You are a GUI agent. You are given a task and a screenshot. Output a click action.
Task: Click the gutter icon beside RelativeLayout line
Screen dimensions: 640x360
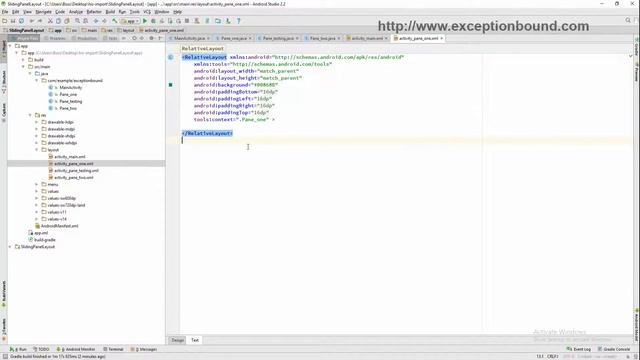click(x=171, y=57)
